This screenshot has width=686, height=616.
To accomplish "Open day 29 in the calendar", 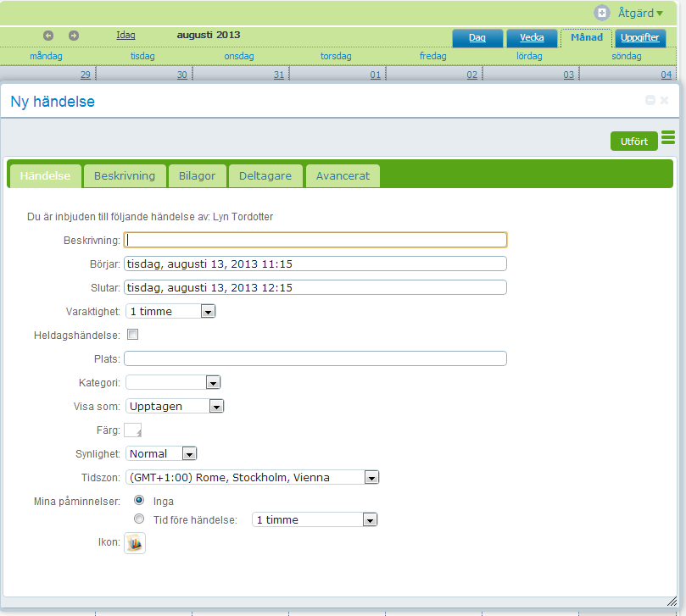I will tap(86, 75).
